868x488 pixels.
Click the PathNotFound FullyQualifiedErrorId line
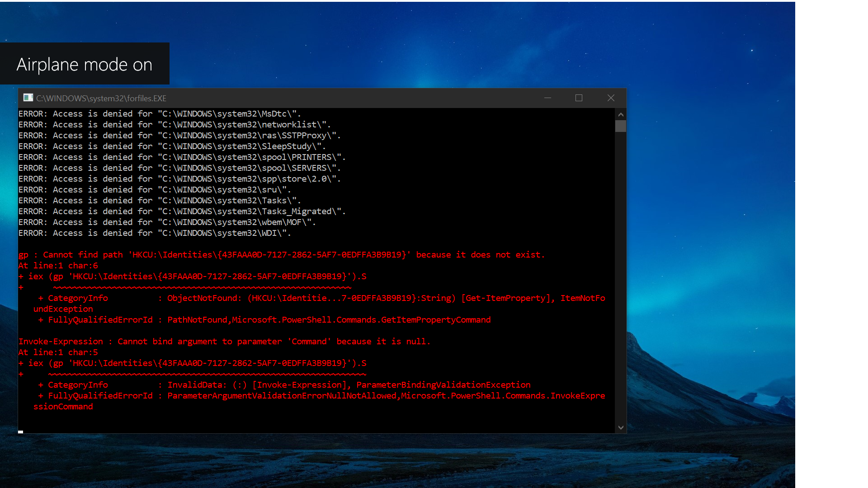pos(264,320)
